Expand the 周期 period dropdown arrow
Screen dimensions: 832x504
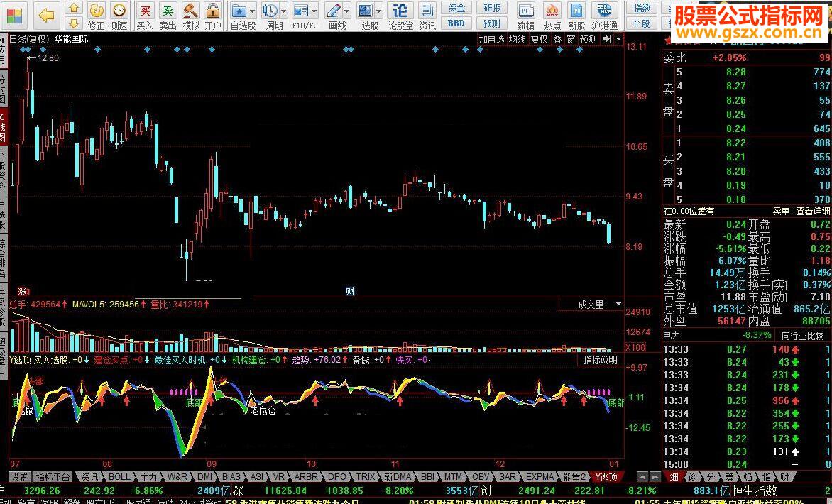(x=284, y=11)
